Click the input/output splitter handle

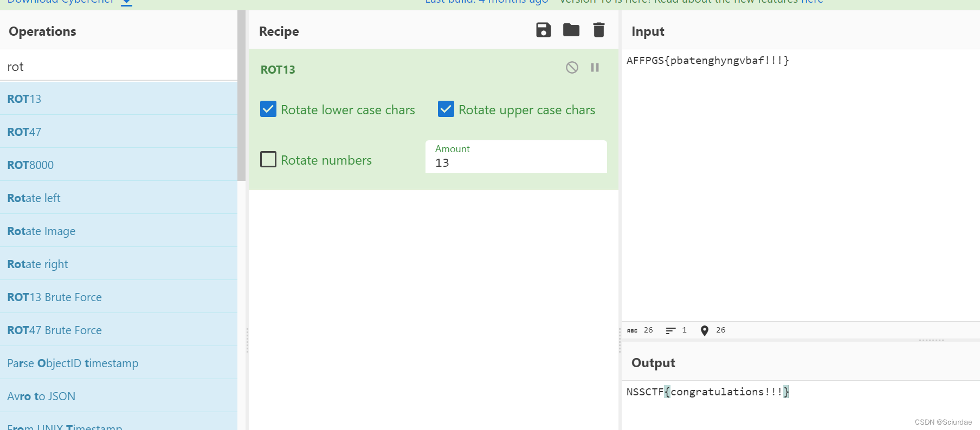(931, 340)
